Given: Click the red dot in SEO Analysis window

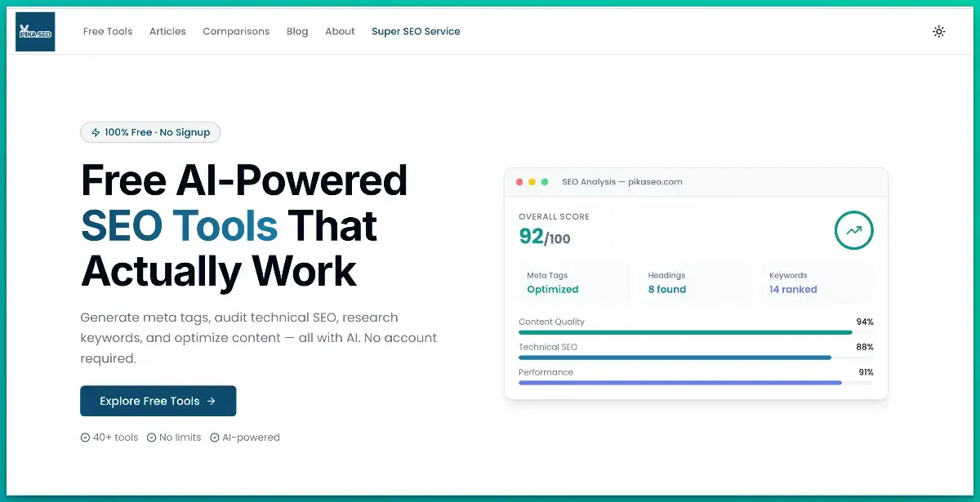Looking at the screenshot, I should click(x=519, y=182).
